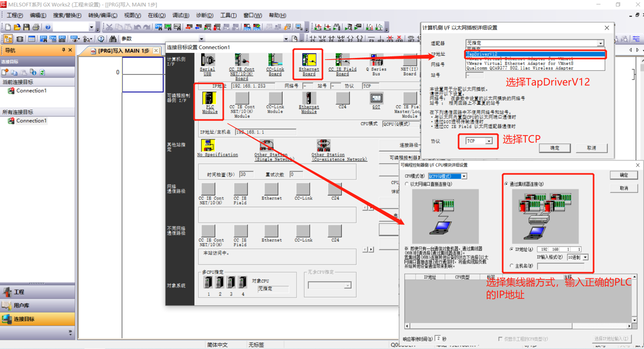Choose the CC-Link Module icon
The width and height of the screenshot is (644, 349).
pos(275,98)
